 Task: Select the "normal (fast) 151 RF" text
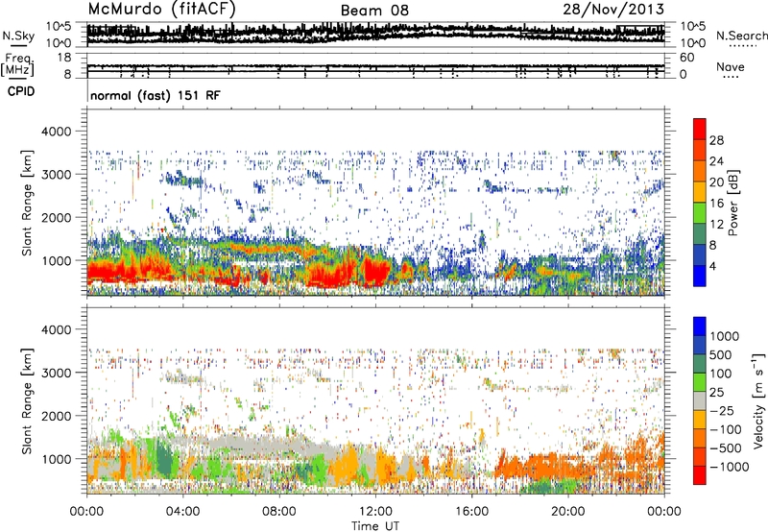(x=156, y=95)
